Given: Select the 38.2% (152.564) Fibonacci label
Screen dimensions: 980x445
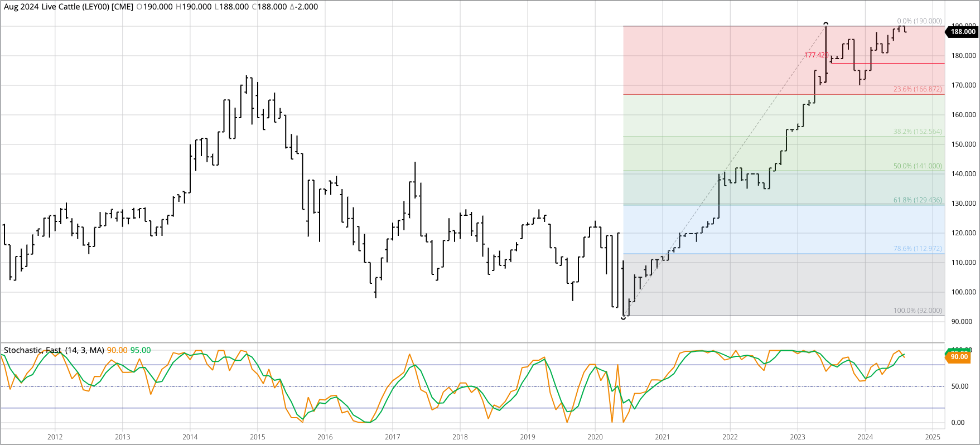Looking at the screenshot, I should pyautogui.click(x=918, y=132).
